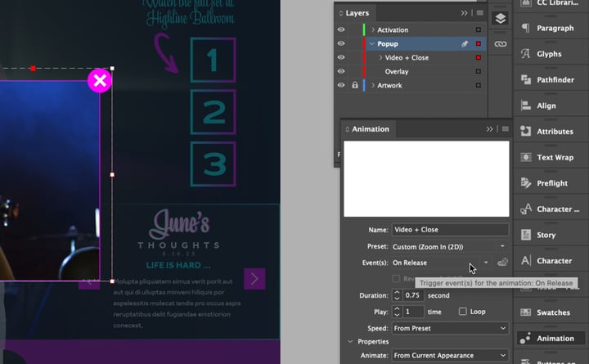The width and height of the screenshot is (589, 364).
Task: Click the create button trigger icon
Action: 502,263
